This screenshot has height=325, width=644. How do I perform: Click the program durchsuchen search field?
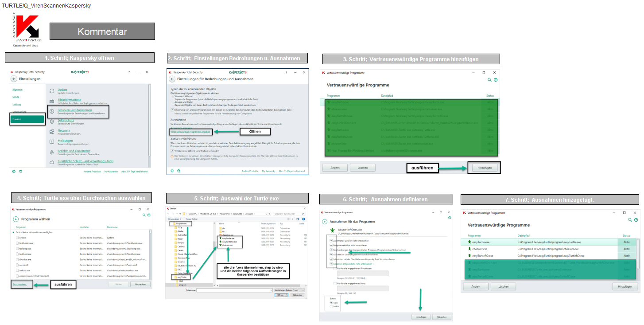[x=289, y=214]
